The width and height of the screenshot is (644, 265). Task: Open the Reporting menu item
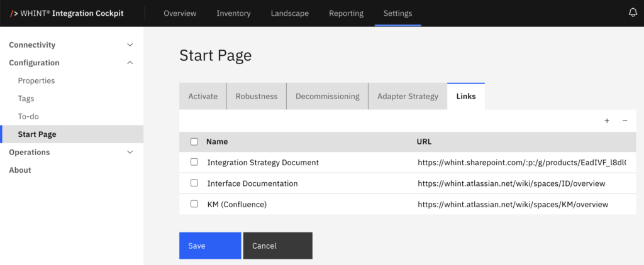pyautogui.click(x=346, y=13)
